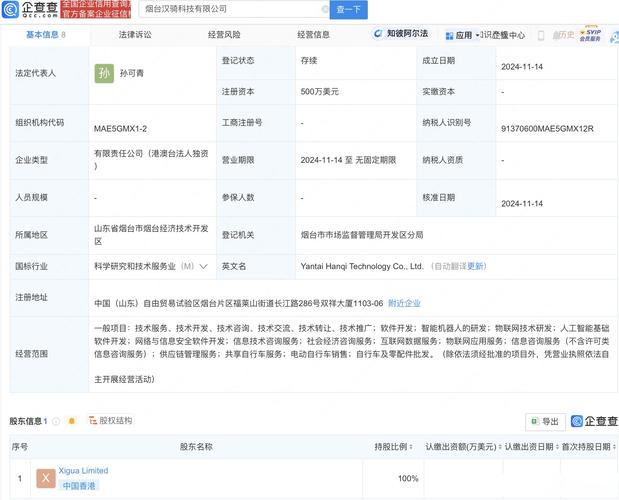The height and width of the screenshot is (500, 619).
Task: Open the 经营风险 tab
Action: tap(224, 35)
